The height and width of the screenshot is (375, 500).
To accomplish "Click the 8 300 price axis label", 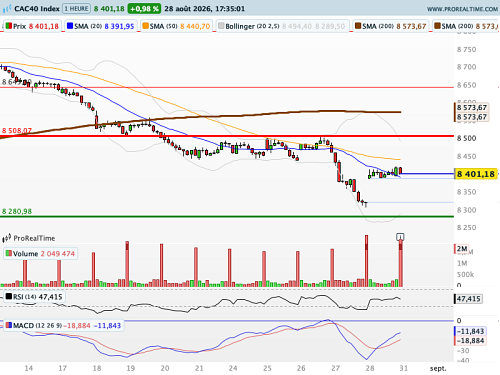I will tap(466, 210).
